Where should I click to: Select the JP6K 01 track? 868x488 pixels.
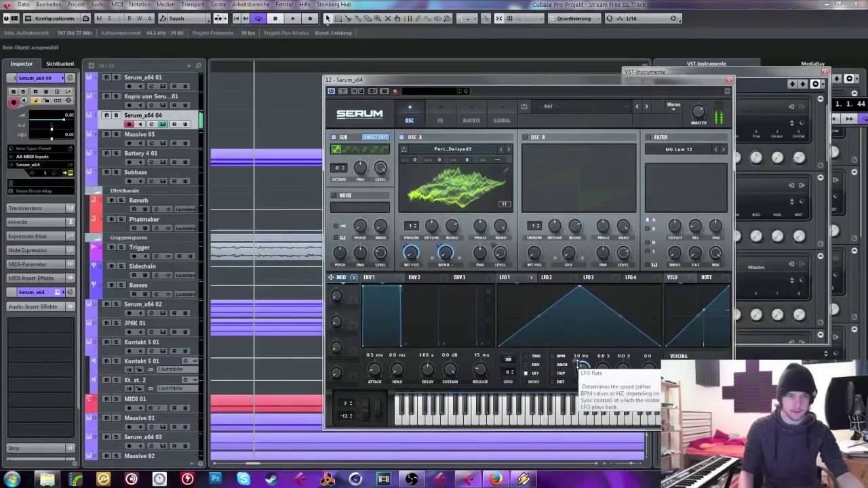click(135, 323)
